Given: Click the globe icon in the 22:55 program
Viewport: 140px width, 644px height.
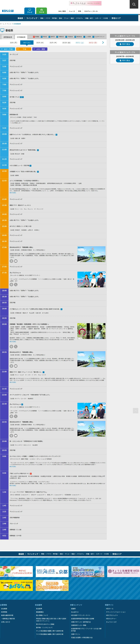Looking at the screenshot, I should click(x=11, y=435).
